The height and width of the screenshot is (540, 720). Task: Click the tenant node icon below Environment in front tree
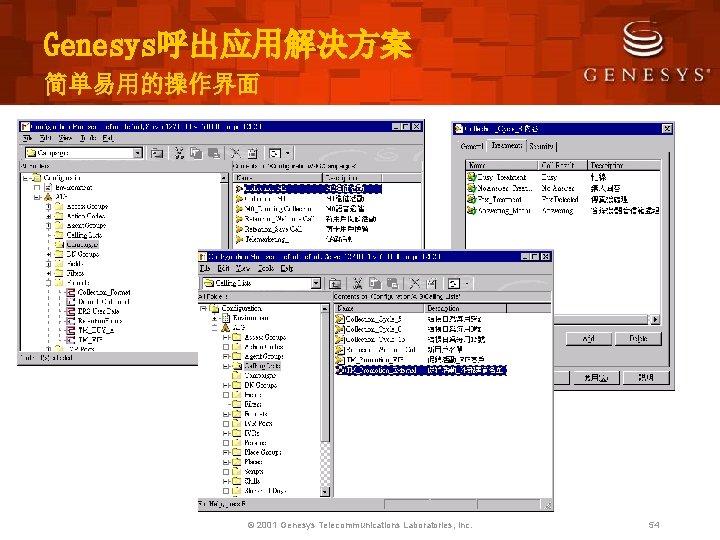(225, 327)
